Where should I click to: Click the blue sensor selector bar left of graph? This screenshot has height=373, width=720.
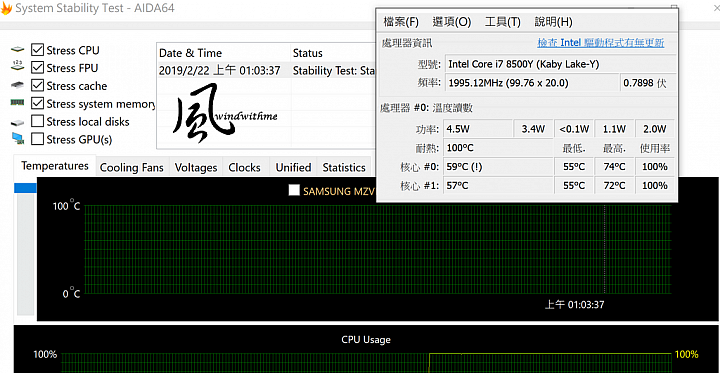[x=25, y=188]
